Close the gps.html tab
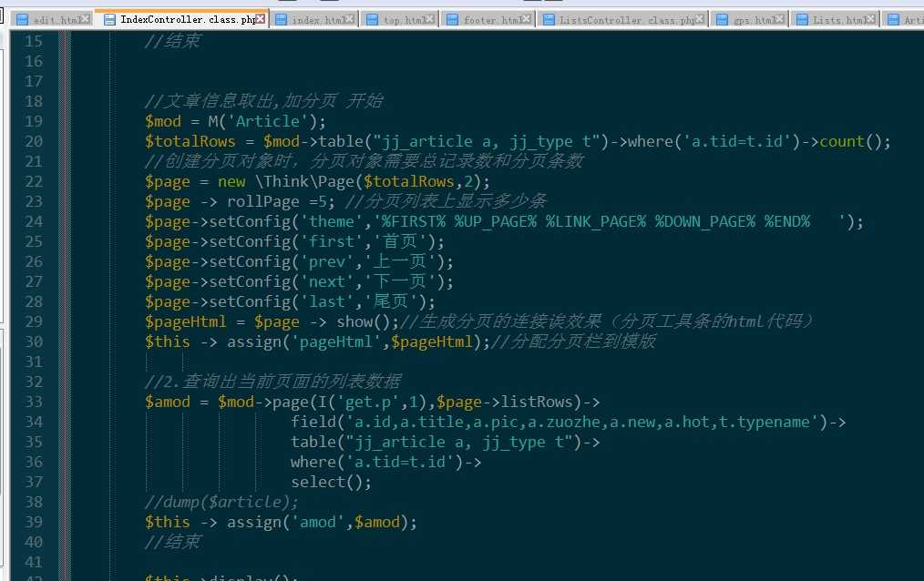Viewport: 924px width, 581px height. 780,19
